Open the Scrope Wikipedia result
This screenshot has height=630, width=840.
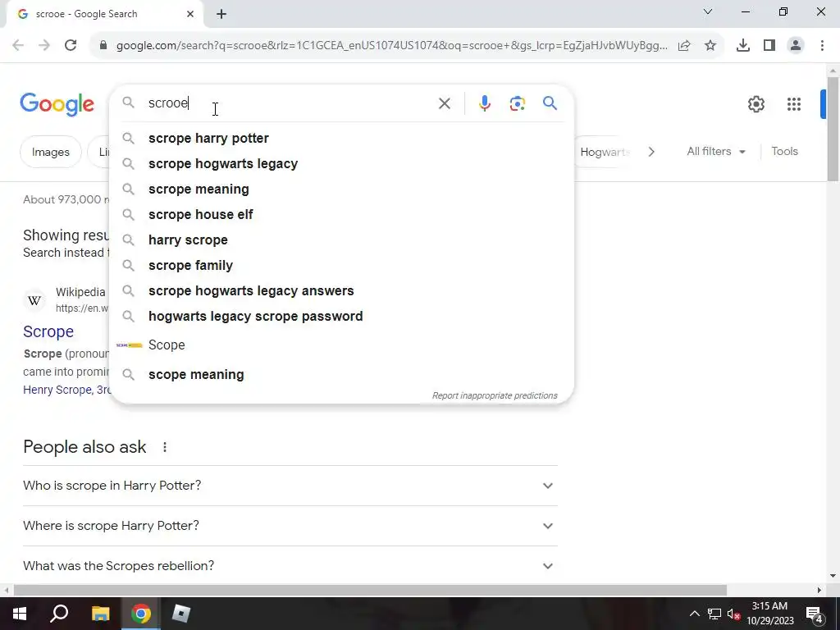click(x=48, y=331)
